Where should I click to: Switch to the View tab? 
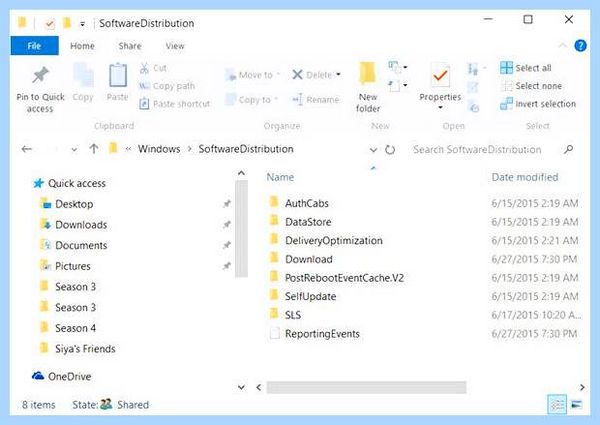(x=175, y=46)
